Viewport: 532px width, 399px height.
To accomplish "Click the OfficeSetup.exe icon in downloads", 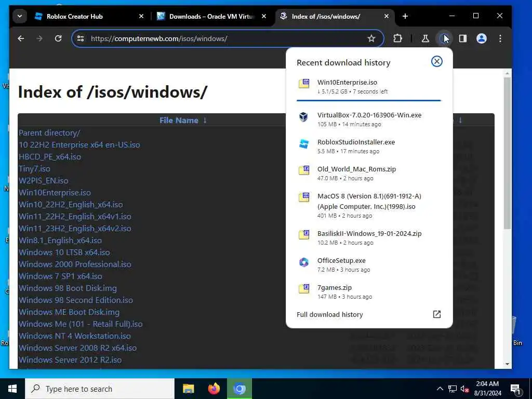I will (x=304, y=262).
